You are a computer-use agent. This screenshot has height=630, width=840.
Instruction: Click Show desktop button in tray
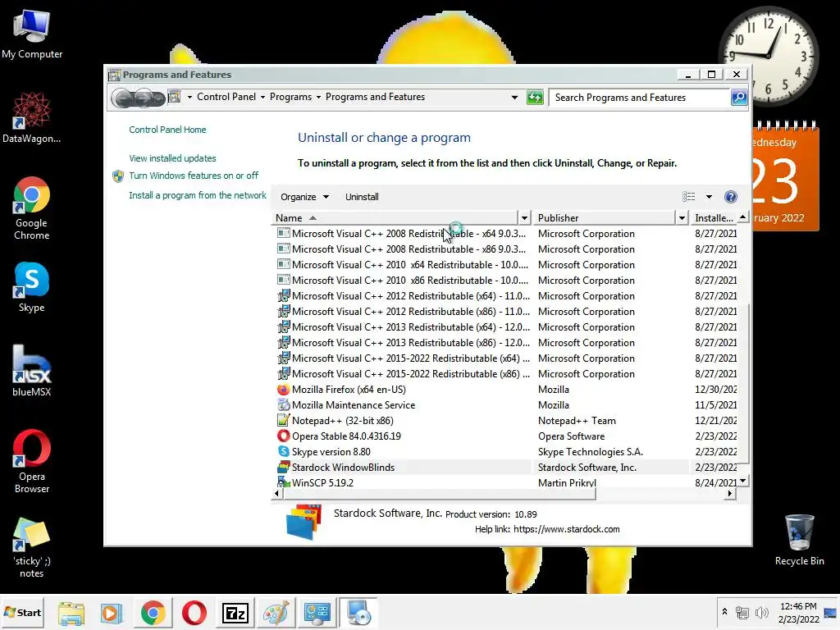pyautogui.click(x=830, y=612)
